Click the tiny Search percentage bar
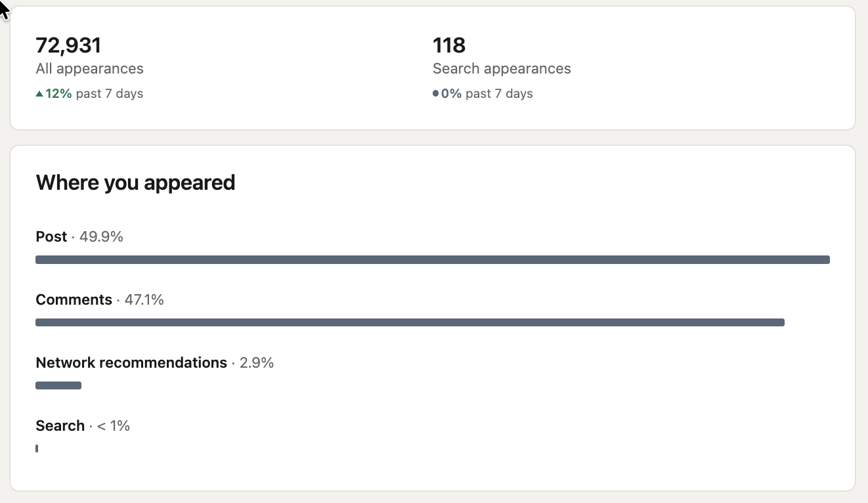The image size is (868, 503). (37, 448)
